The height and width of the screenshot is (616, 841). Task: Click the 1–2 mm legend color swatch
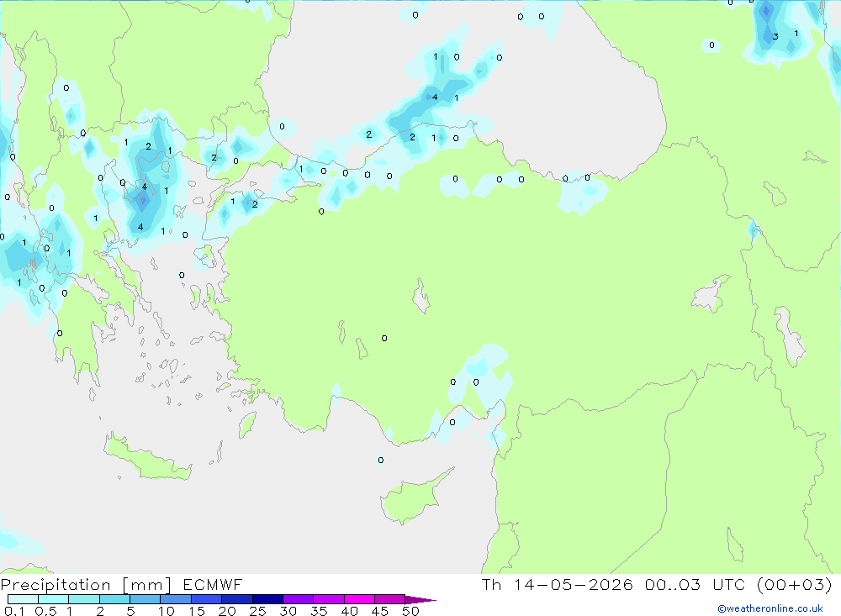pos(84,599)
